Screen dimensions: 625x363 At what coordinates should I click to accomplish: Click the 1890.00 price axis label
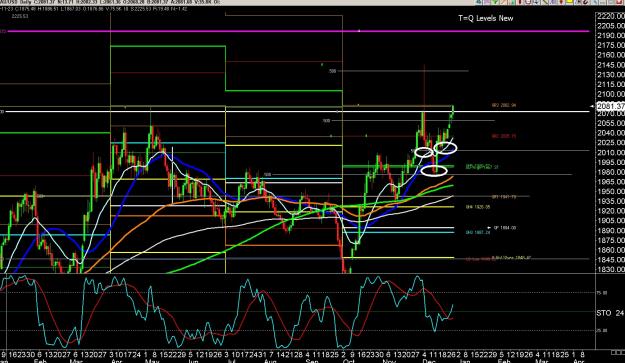611,231
